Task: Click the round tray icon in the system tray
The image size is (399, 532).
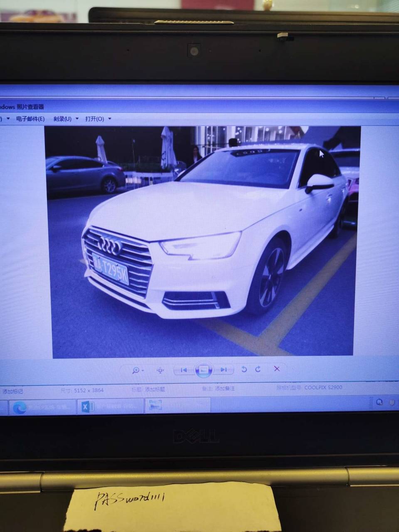Action: (379, 402)
